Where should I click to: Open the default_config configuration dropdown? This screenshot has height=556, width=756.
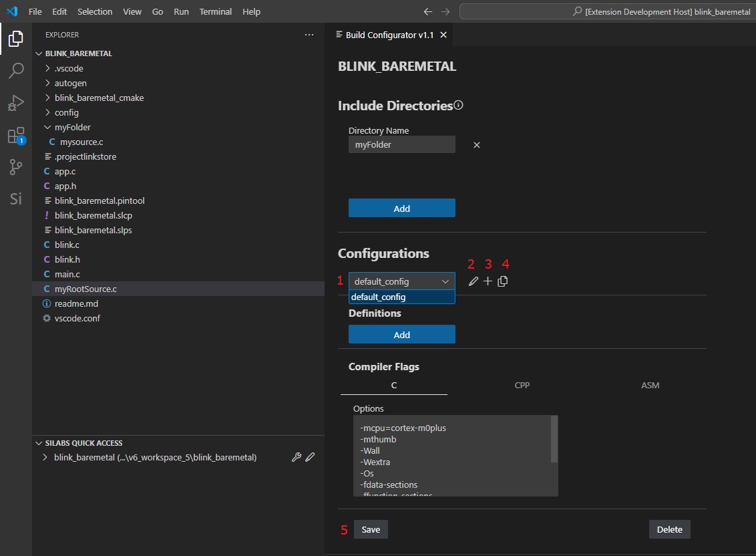point(401,281)
